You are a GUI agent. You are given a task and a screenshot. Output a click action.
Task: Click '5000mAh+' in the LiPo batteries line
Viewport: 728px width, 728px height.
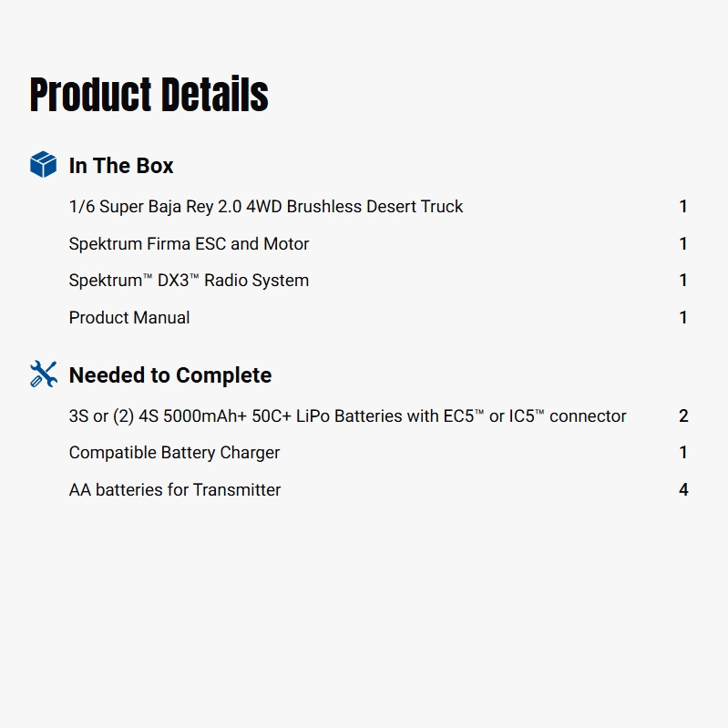pyautogui.click(x=201, y=416)
